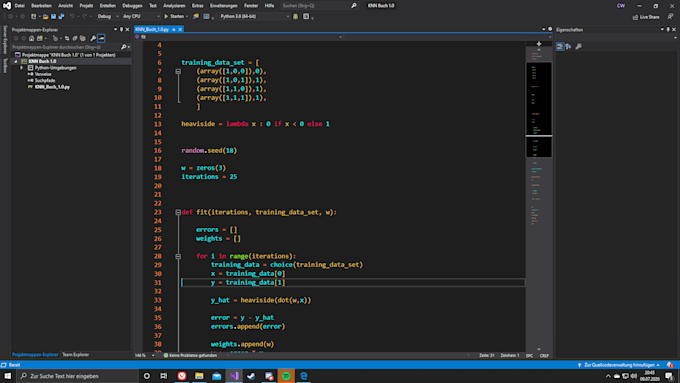The width and height of the screenshot is (680, 383).
Task: Pin the Eigenschaften panel
Action: pyautogui.click(x=668, y=29)
